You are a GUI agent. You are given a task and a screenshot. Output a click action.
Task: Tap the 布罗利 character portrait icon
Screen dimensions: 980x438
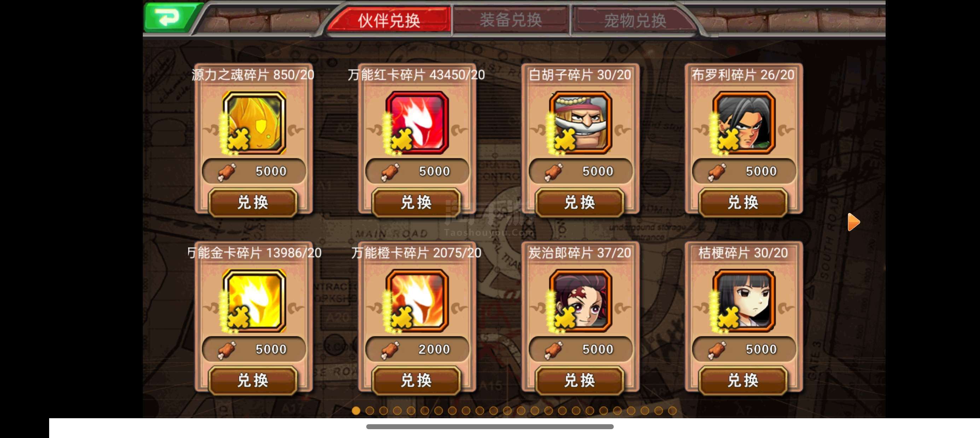point(744,123)
